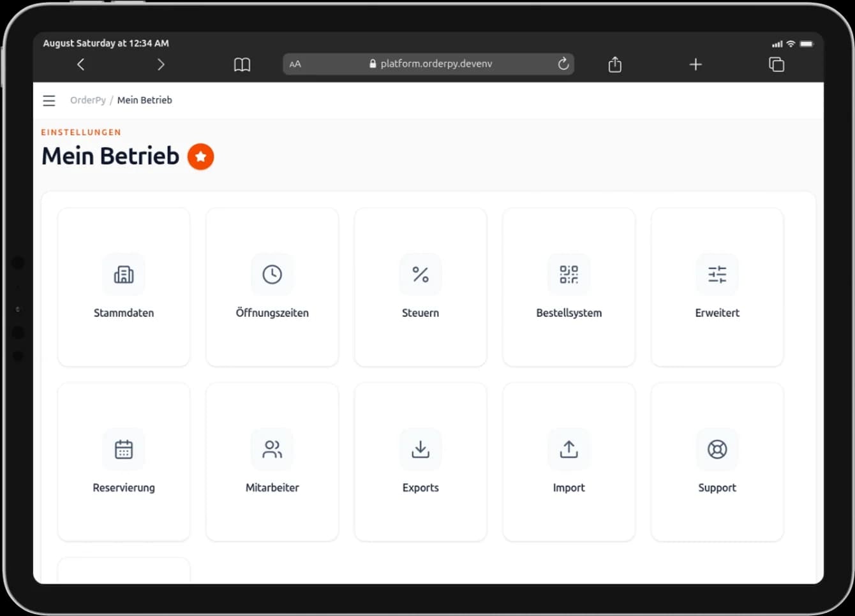The width and height of the screenshot is (855, 616).
Task: Open a new tab with plus icon
Action: [695, 64]
